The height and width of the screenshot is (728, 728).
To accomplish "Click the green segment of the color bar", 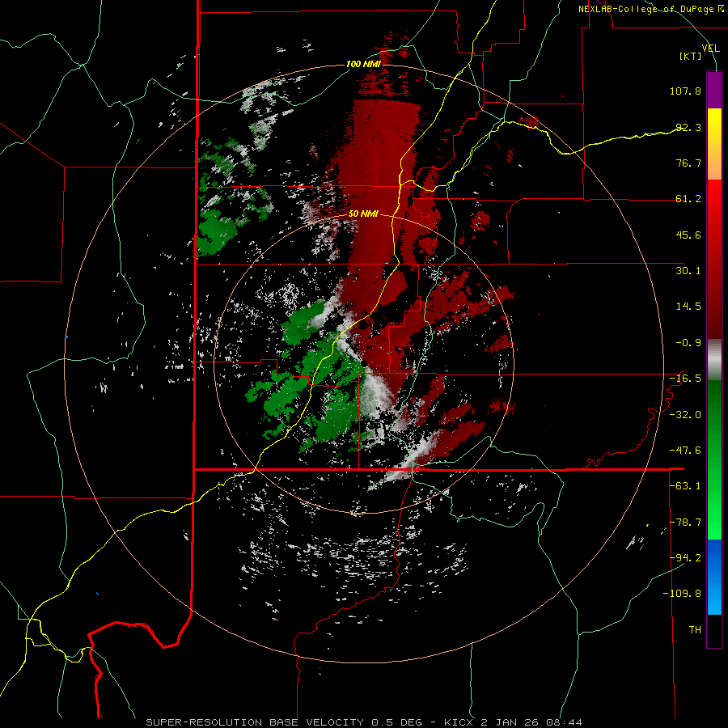I will point(714,459).
